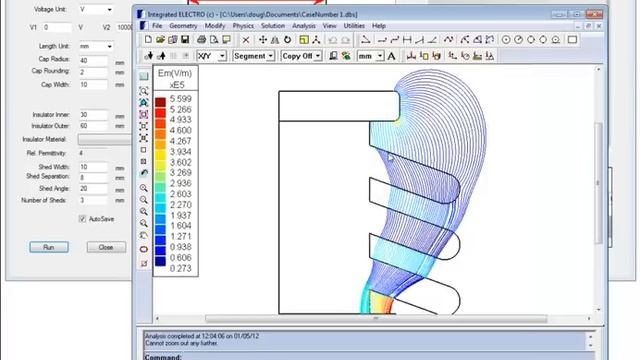Select the circular arrow Rotate tool

point(287,40)
